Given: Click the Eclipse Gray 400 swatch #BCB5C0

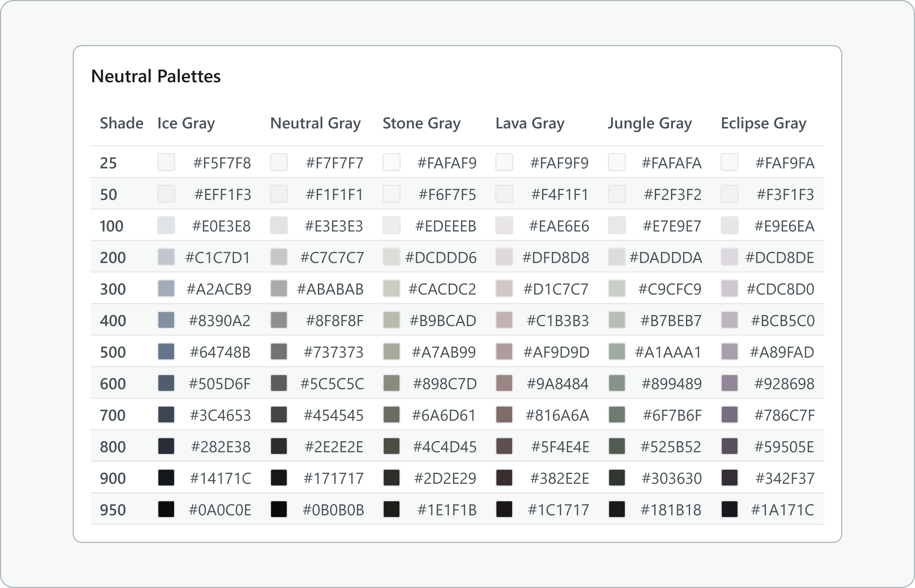Looking at the screenshot, I should click(x=729, y=320).
